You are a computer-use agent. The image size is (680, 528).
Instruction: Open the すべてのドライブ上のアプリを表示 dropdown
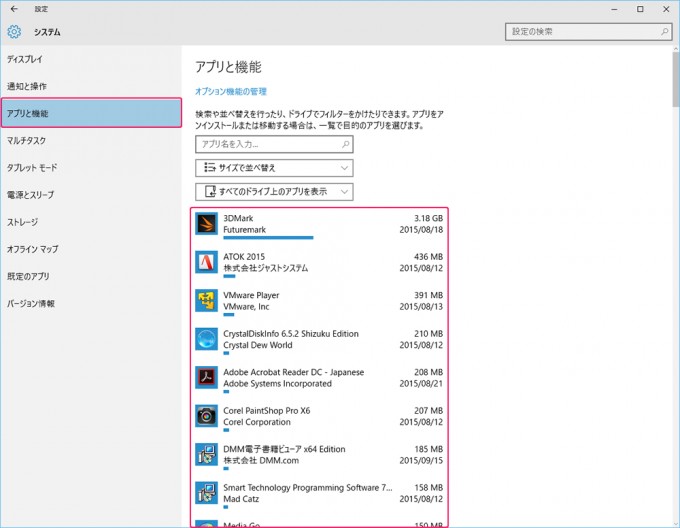point(274,192)
